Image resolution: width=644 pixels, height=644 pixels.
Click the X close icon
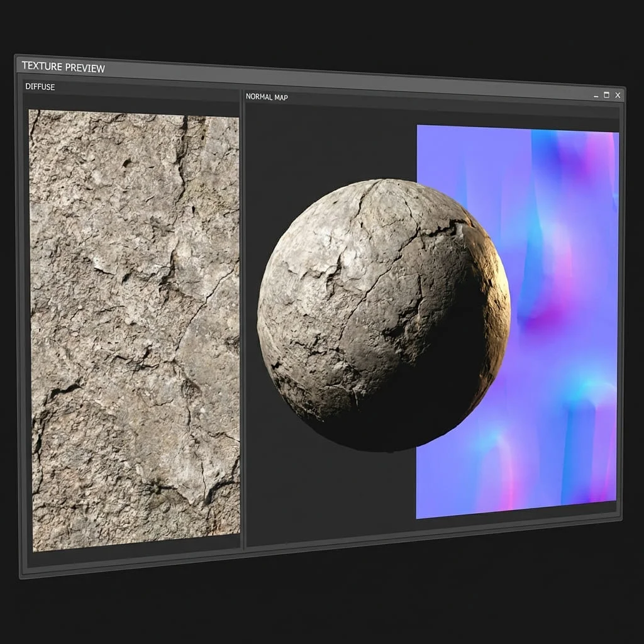click(617, 94)
